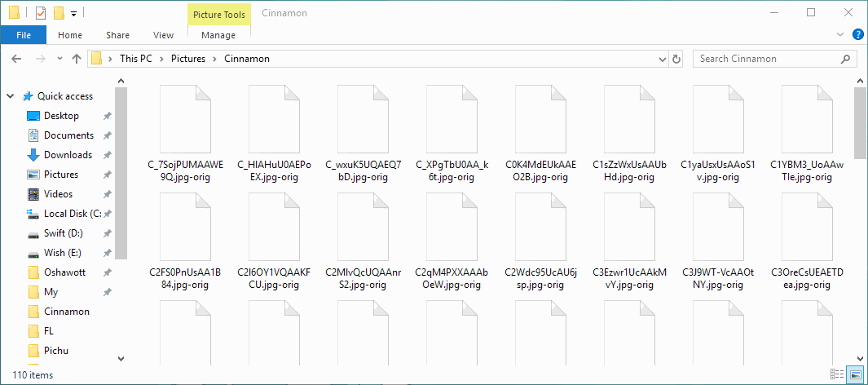This screenshot has height=385, width=868.
Task: Click the Cinnamon breadcrumb segment
Action: (x=247, y=59)
